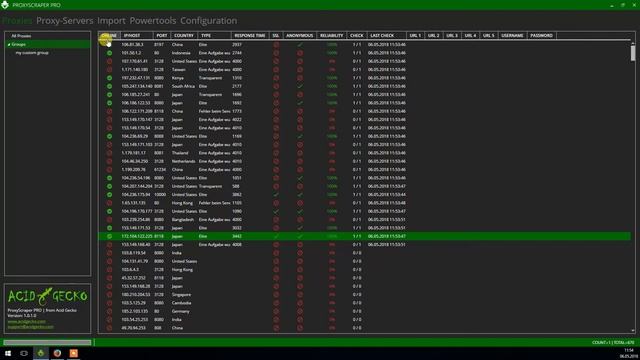Click Anonymous denied icon in Thailand row
The height and width of the screenshot is (360, 640).
coord(300,153)
